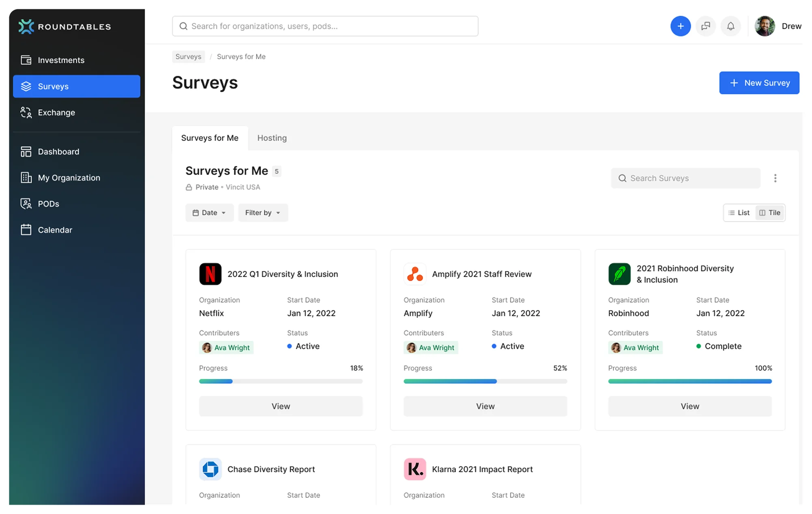Click Vincit USA label
The image size is (812, 514).
click(243, 187)
